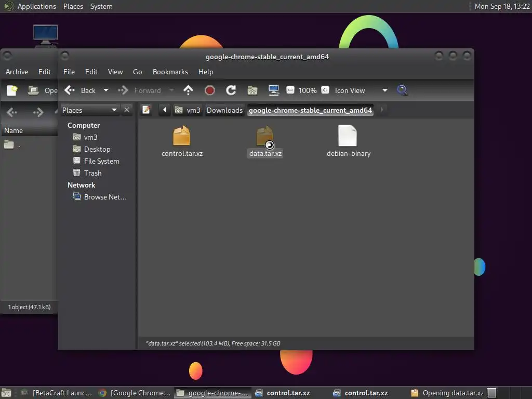Open the Help menu
Image resolution: width=532 pixels, height=399 pixels.
206,72
